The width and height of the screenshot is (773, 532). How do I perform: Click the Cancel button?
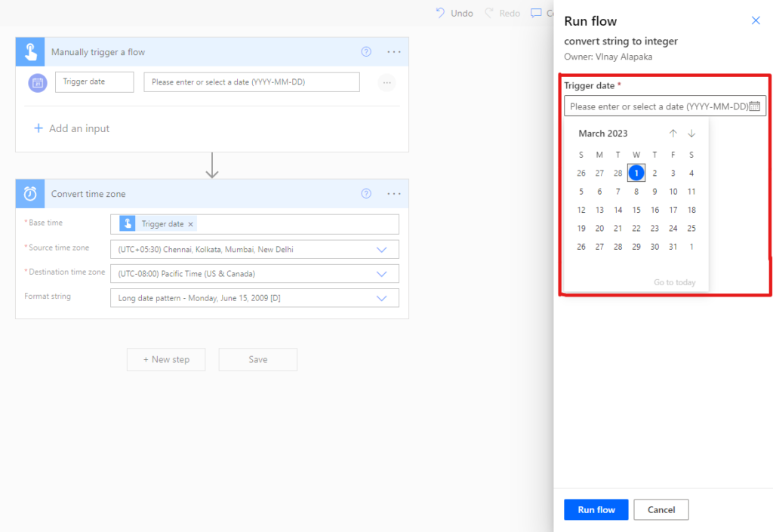click(661, 510)
